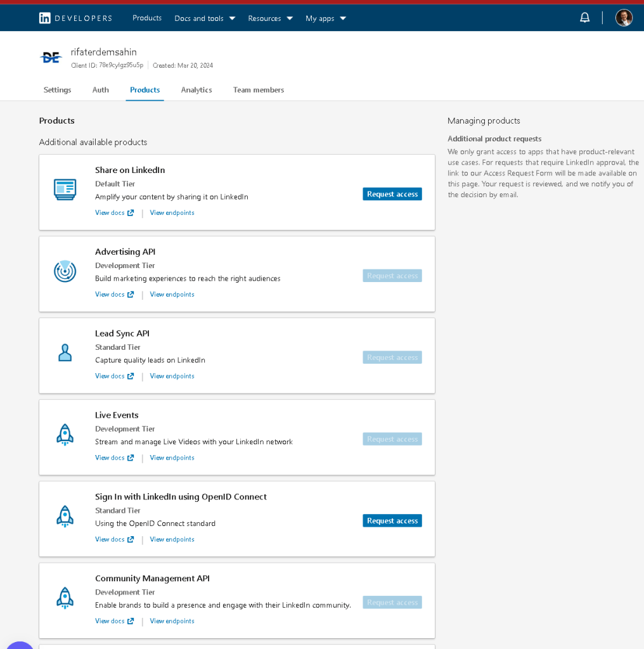The height and width of the screenshot is (649, 644).
Task: Click the Lead Sync API person icon
Action: 65,352
